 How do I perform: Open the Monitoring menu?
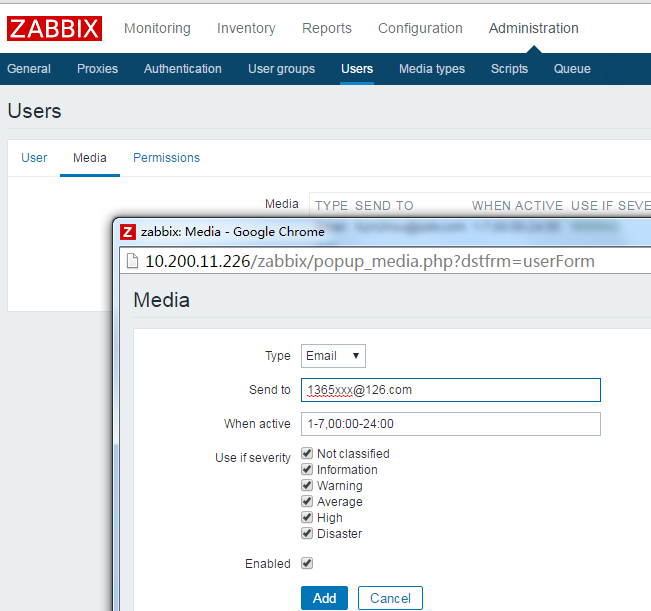157,28
